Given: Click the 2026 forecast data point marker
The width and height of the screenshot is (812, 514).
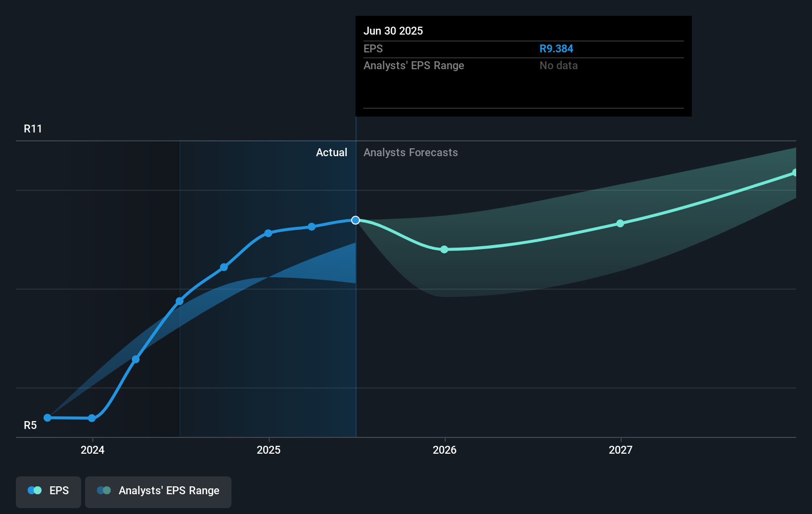Looking at the screenshot, I should [x=444, y=250].
